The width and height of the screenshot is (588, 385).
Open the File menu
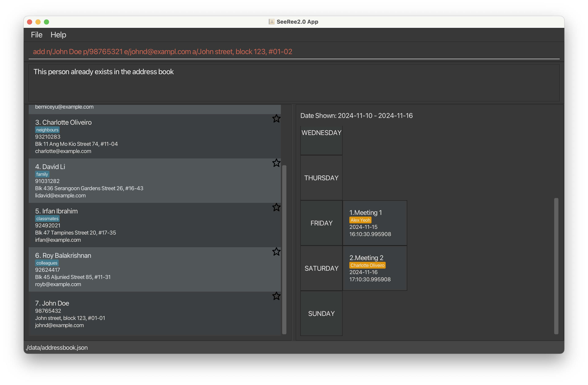pos(37,35)
